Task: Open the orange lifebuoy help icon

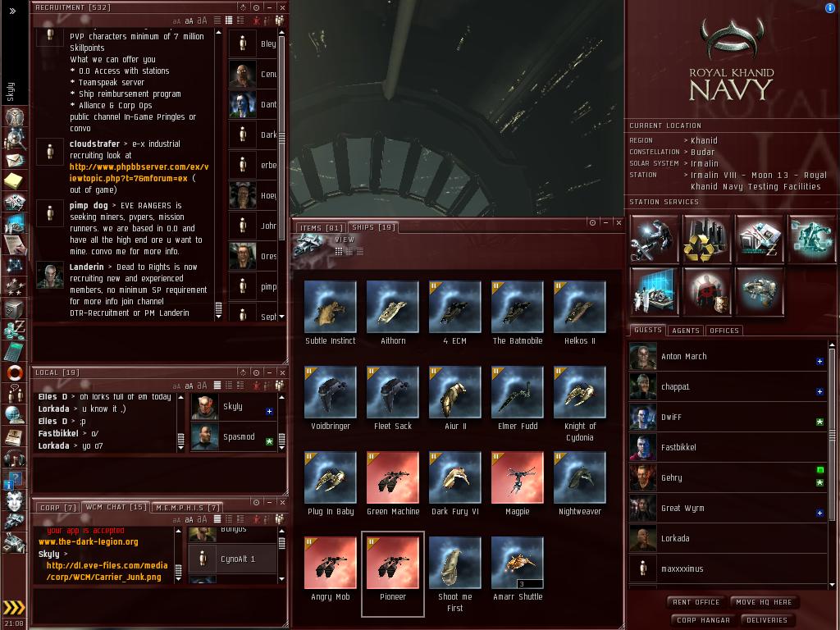Action: click(x=15, y=373)
